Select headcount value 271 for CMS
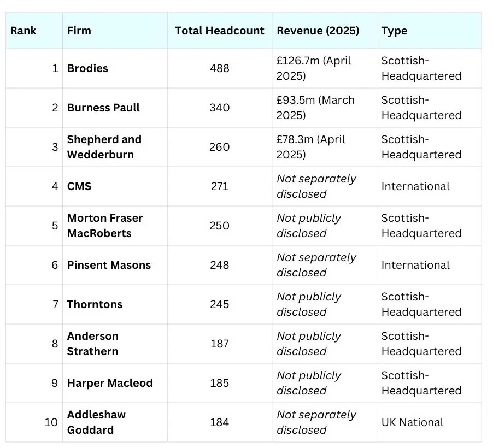493x448 pixels. 219,186
